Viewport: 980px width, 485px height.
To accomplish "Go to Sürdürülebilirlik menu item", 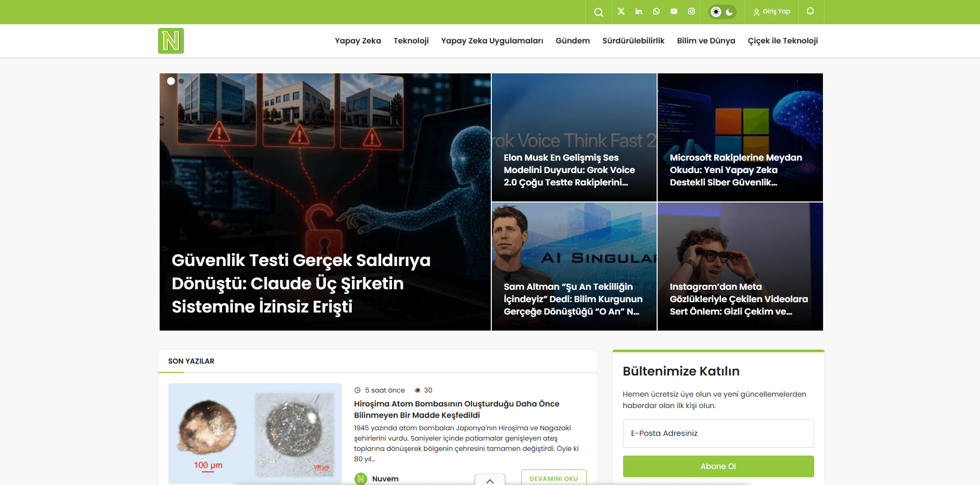I will [x=633, y=41].
